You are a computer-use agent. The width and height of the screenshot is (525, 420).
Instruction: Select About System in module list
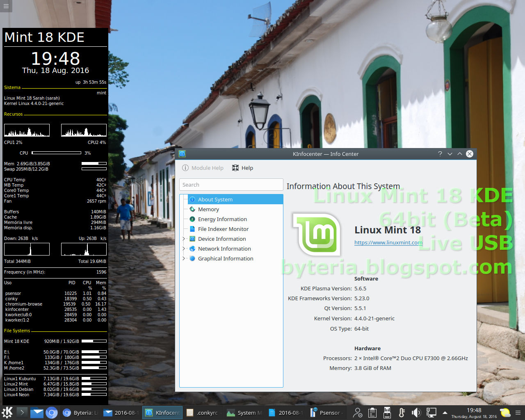pyautogui.click(x=235, y=199)
